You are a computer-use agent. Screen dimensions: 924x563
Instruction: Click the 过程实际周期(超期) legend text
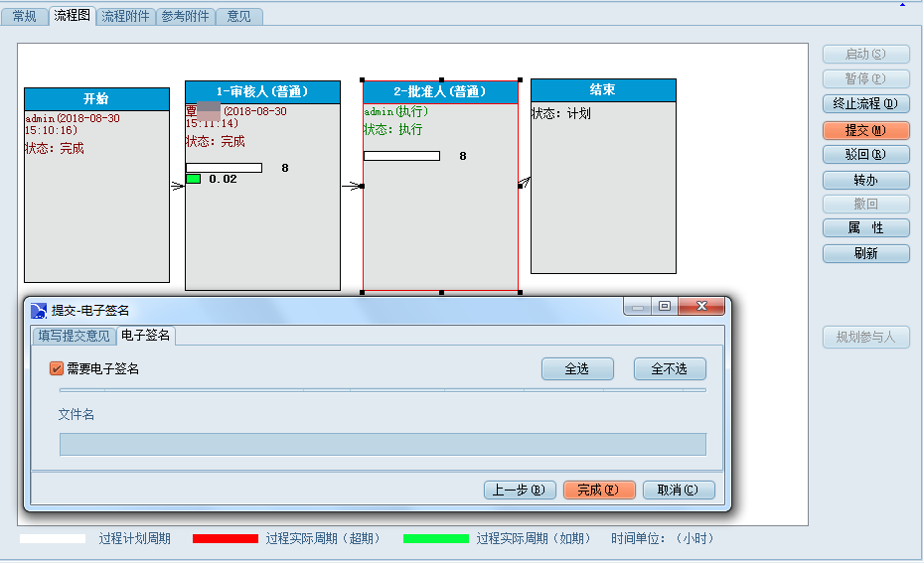[324, 539]
